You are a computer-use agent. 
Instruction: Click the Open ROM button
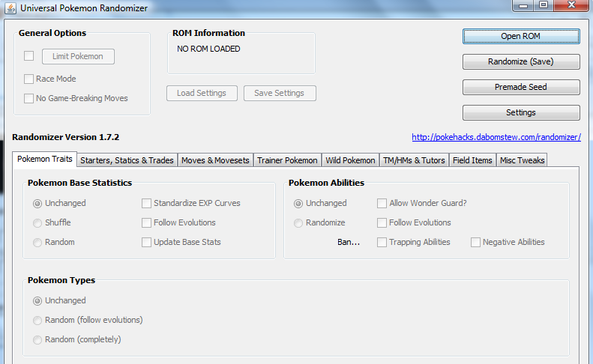pos(520,36)
